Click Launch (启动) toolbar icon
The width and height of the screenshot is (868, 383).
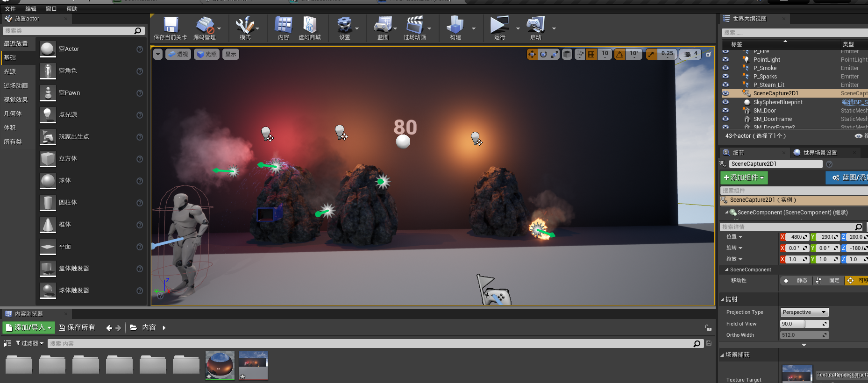(x=535, y=25)
